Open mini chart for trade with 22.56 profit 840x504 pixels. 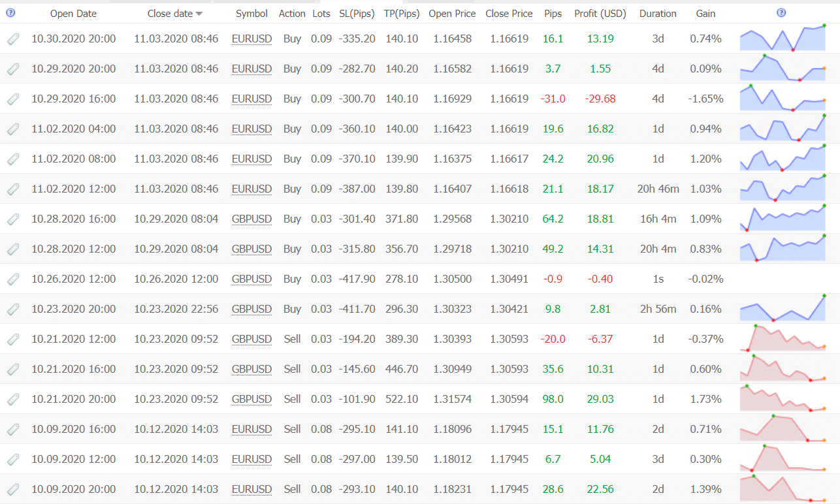[x=783, y=488]
